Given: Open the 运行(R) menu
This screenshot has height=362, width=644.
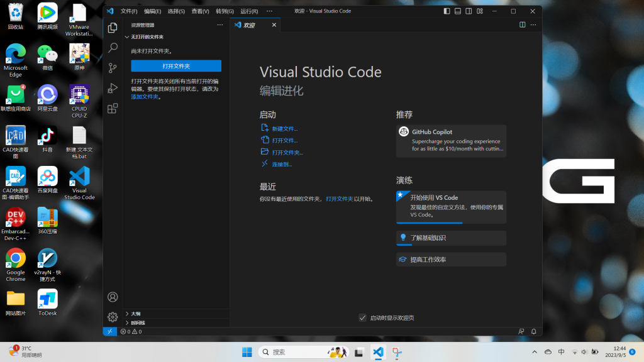Looking at the screenshot, I should point(249,11).
